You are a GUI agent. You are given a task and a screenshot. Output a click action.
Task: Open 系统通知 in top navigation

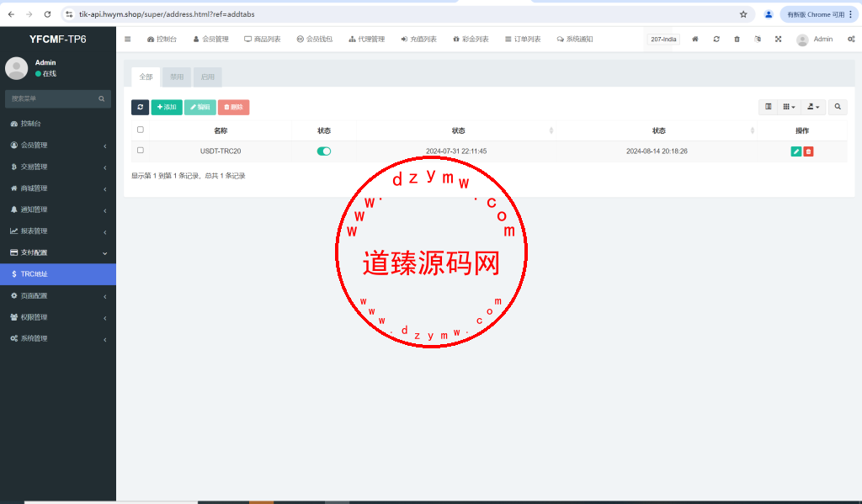click(x=575, y=39)
